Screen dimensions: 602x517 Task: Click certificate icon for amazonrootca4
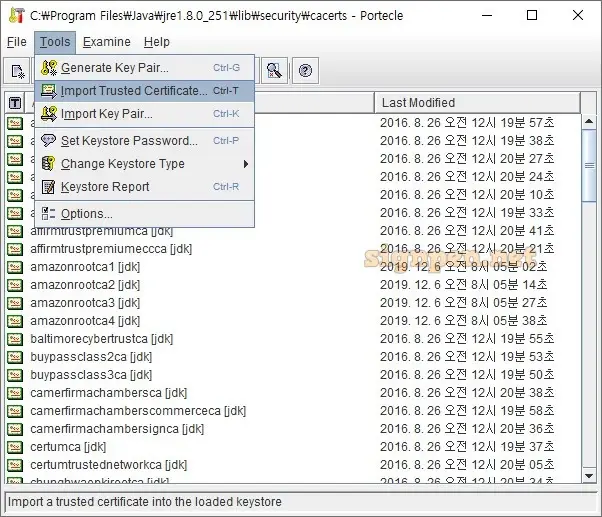pos(15,321)
